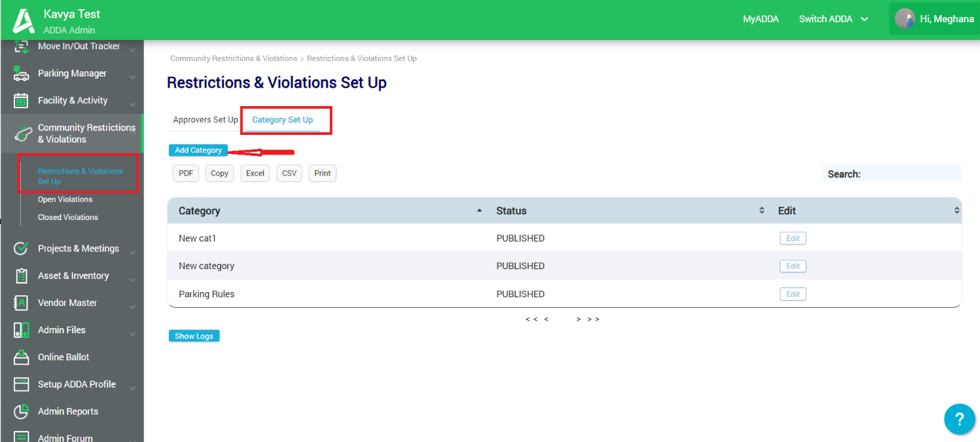Viewport: 980px width, 442px height.
Task: Click the Print button
Action: 322,174
